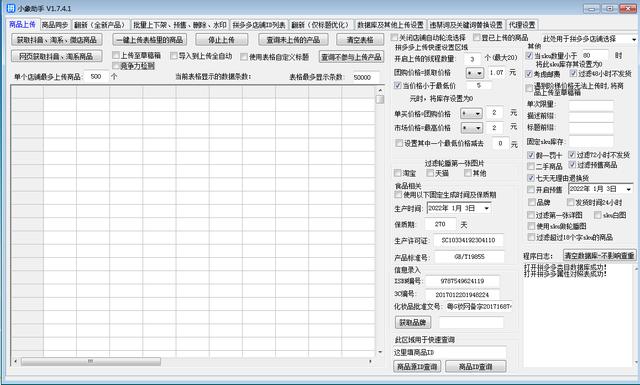Click the 停止上传 button
This screenshot has width=640, height=385.
(x=222, y=40)
